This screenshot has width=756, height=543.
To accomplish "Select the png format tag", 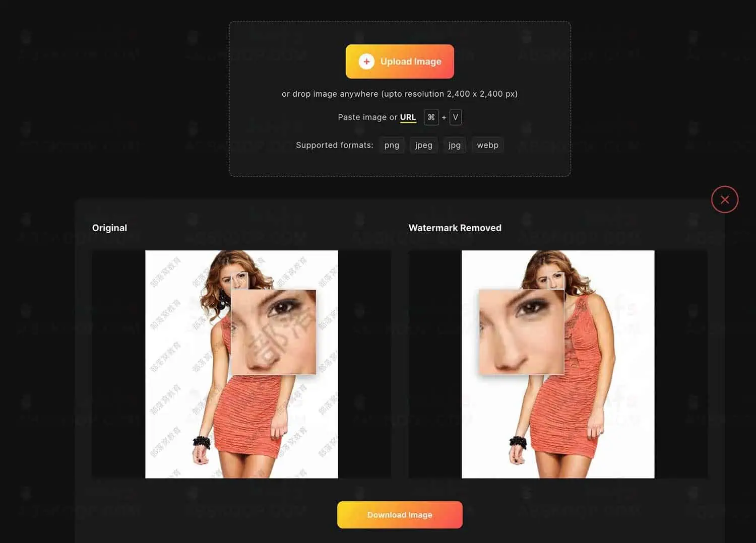I will coord(392,145).
